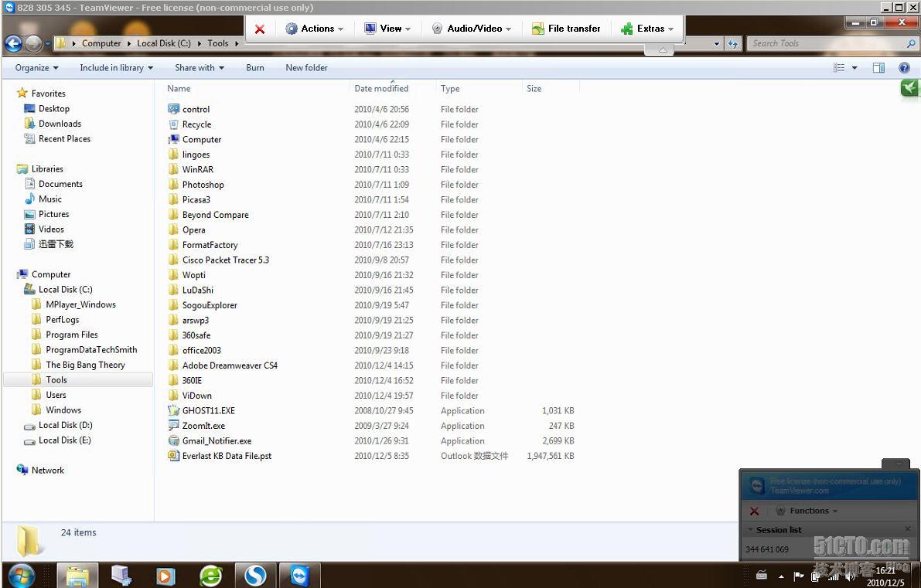
Task: Click the Explorer Back navigation button
Action: point(13,43)
